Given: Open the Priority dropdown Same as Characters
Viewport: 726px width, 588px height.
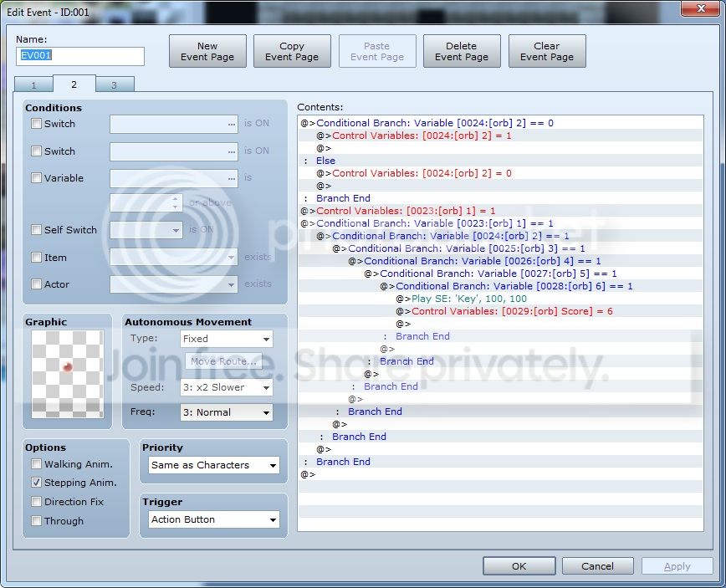Looking at the screenshot, I should (214, 465).
